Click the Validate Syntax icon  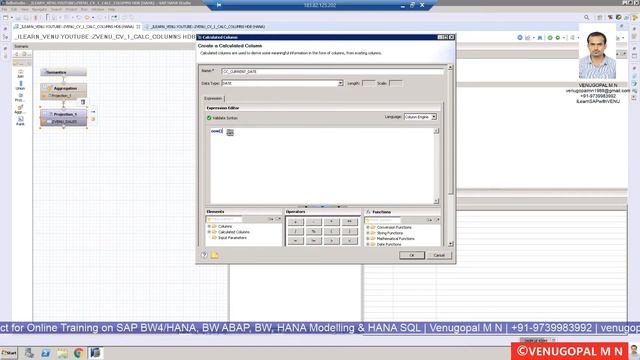point(209,118)
